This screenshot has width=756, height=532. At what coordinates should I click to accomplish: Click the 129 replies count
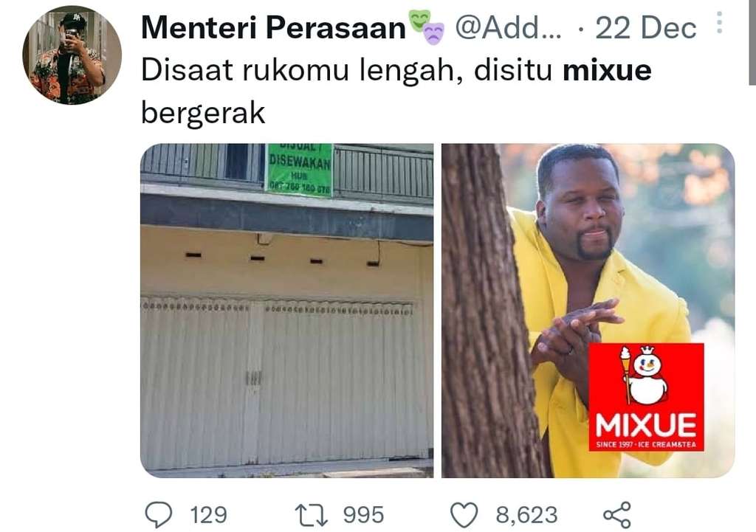208,514
